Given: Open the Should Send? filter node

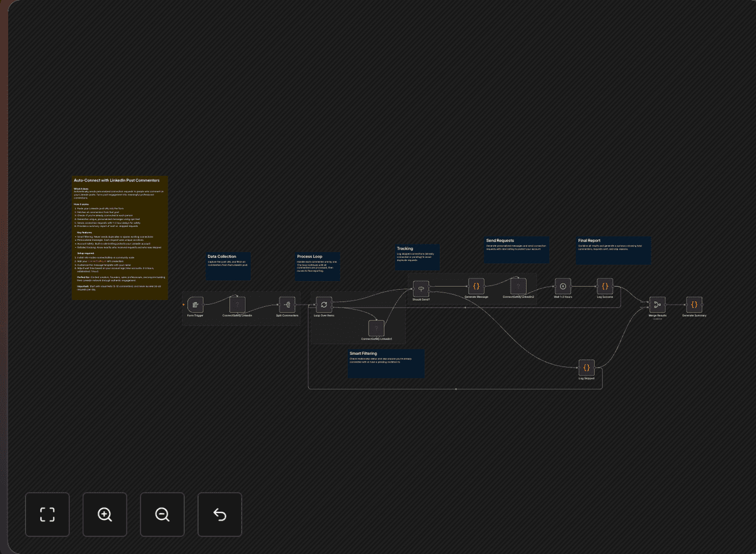Looking at the screenshot, I should pyautogui.click(x=420, y=289).
